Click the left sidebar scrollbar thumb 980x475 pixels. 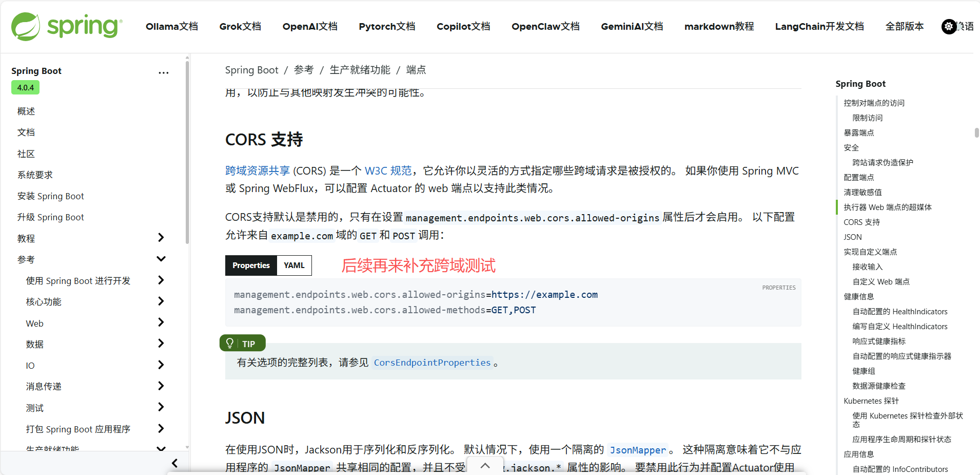(187, 152)
